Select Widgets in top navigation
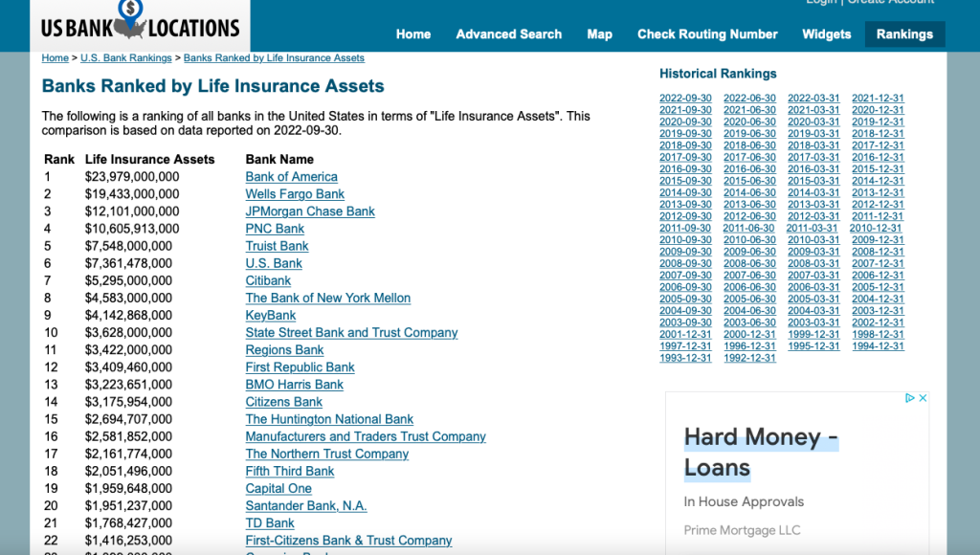 [826, 34]
